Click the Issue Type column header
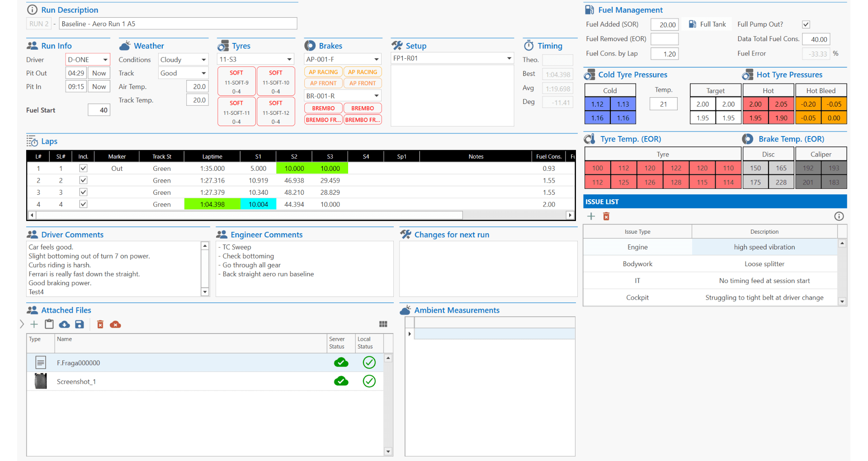Viewport: 868px width, 461px height. 637,231
